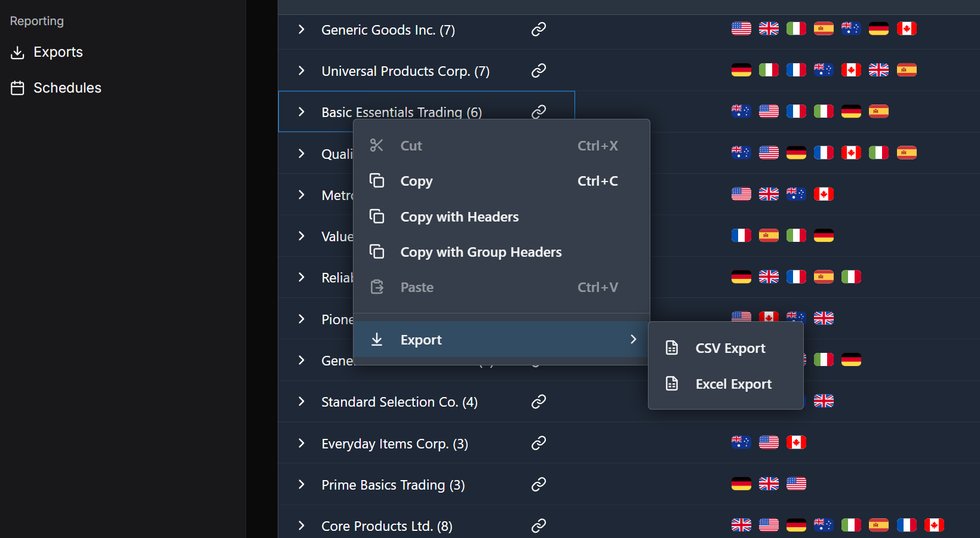This screenshot has width=980, height=538.
Task: Expand the Generic Goods Inc. group row
Action: (x=302, y=29)
